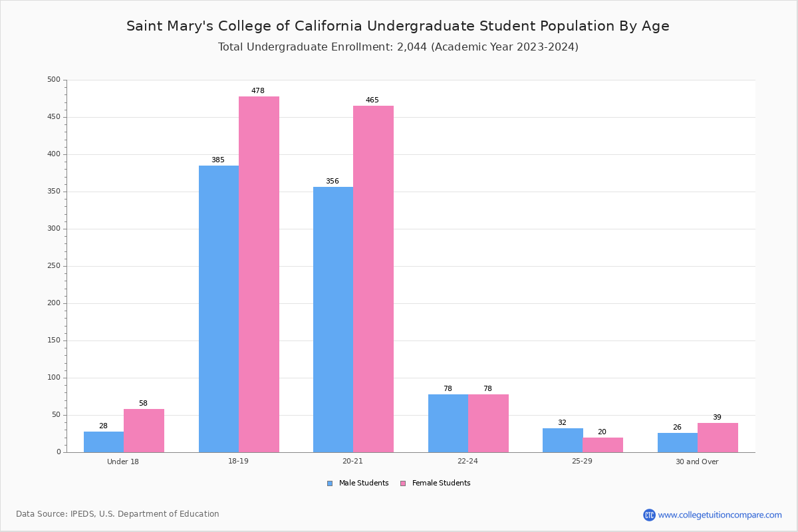Click the male bar for ages 22-24
Image resolution: width=798 pixels, height=532 pixels.
tap(448, 423)
